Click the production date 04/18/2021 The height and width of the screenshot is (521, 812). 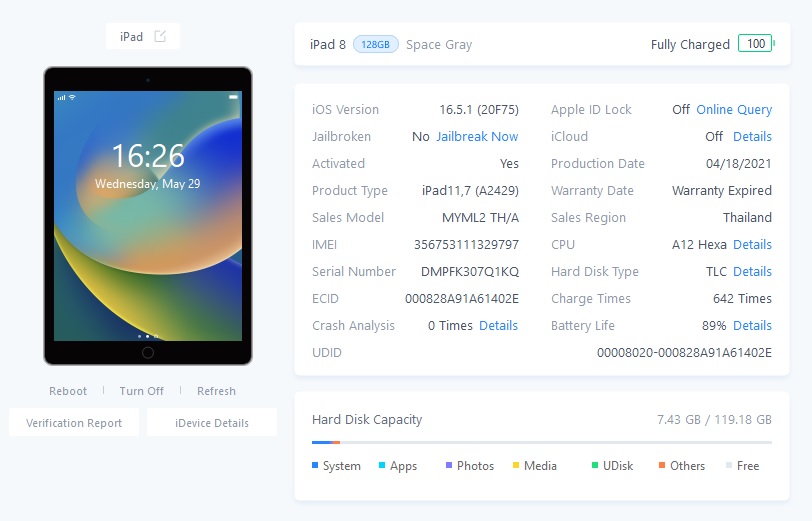click(738, 164)
